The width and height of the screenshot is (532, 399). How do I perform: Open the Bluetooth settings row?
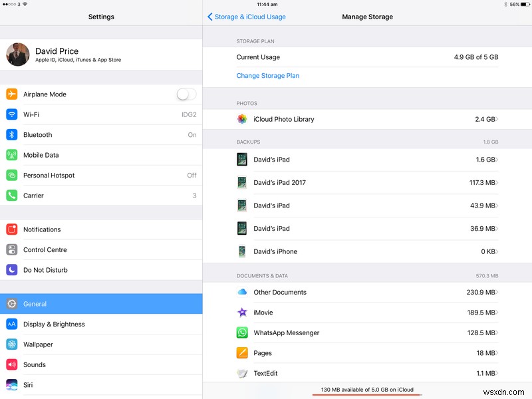pyautogui.click(x=101, y=135)
